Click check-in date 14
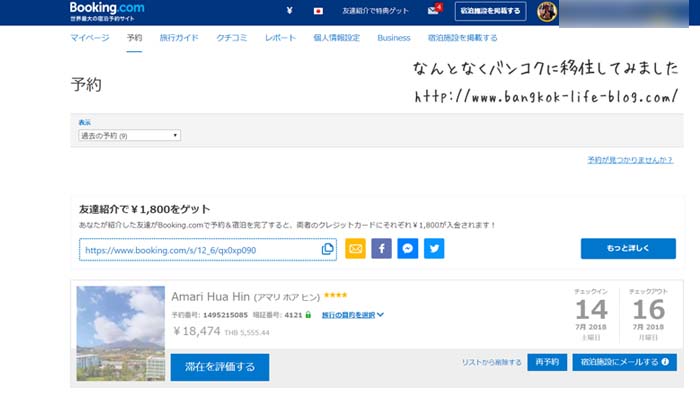This screenshot has height=394, width=700. (591, 310)
